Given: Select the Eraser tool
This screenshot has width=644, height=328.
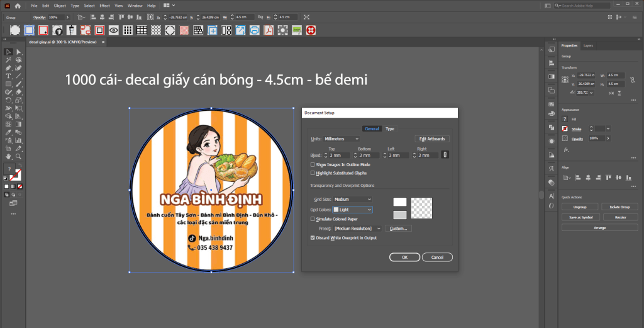Looking at the screenshot, I should point(18,92).
